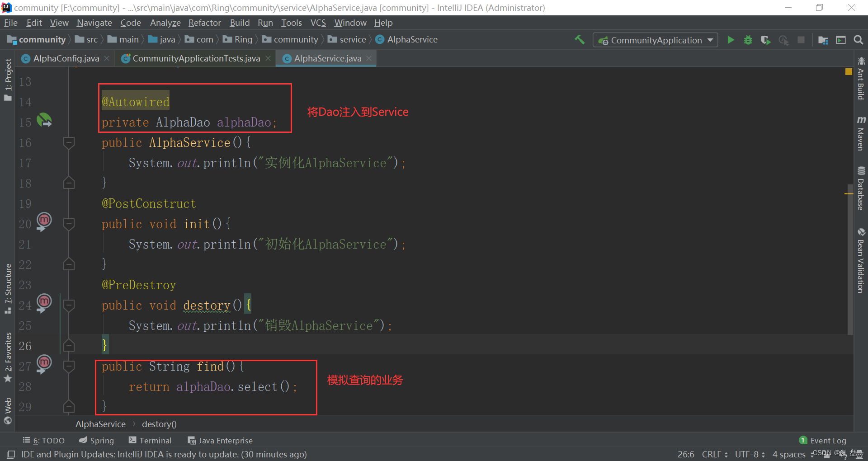Change the 4 spaces indent setting

(x=789, y=454)
